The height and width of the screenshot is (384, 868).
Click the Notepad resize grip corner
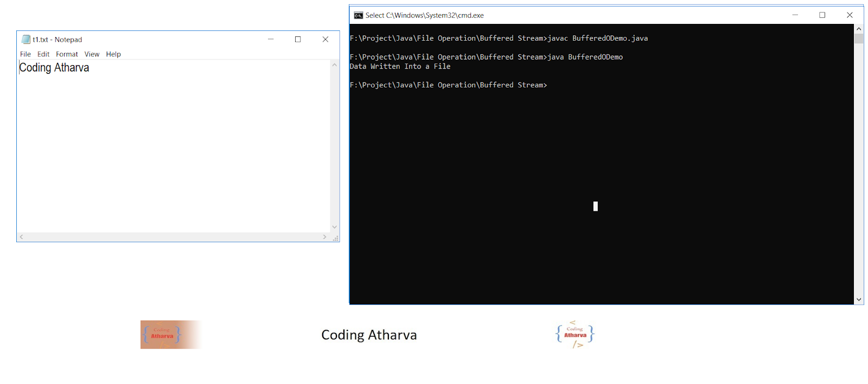[x=335, y=238]
